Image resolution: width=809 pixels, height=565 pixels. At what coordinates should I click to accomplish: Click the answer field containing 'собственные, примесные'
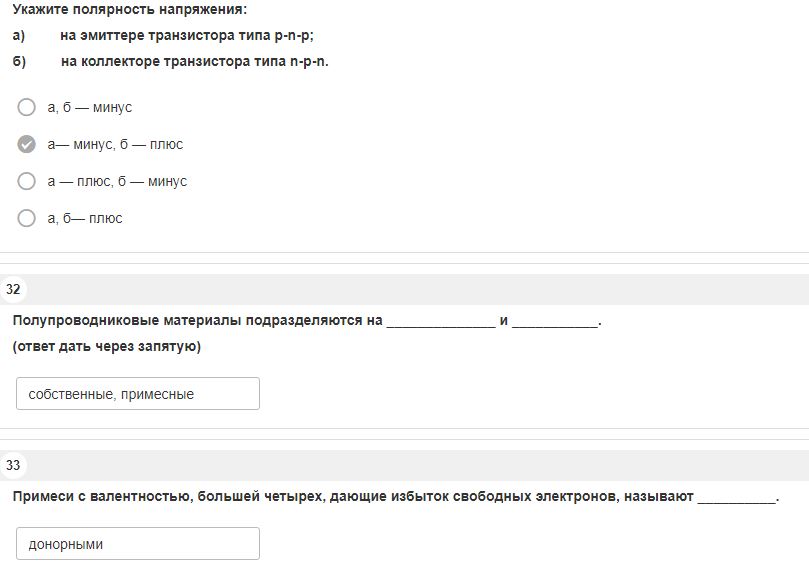(138, 394)
